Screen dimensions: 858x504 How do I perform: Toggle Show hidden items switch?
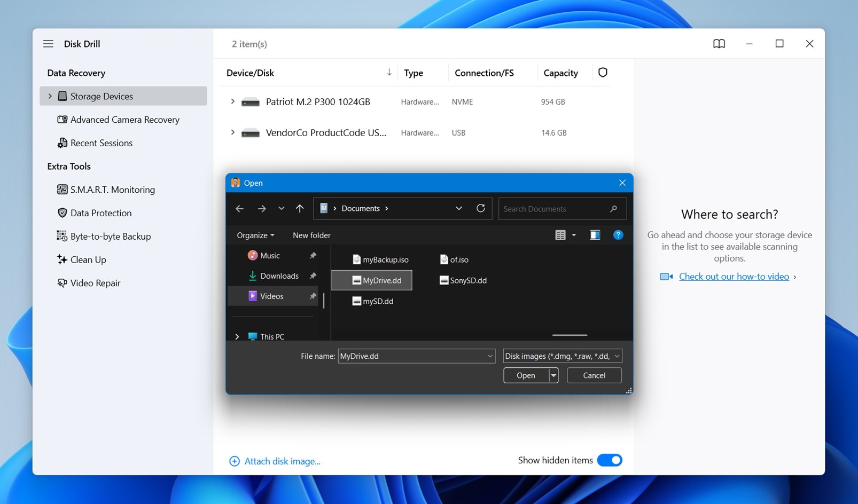pyautogui.click(x=610, y=460)
